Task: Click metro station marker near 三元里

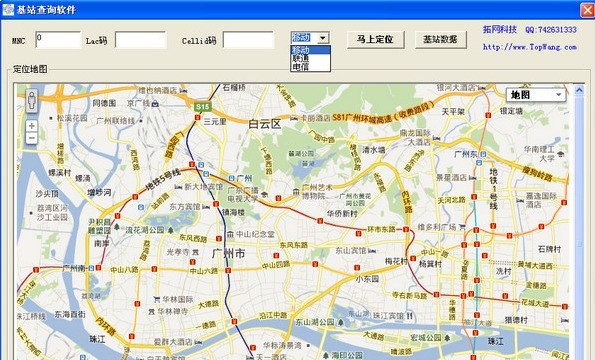Action: click(x=197, y=118)
